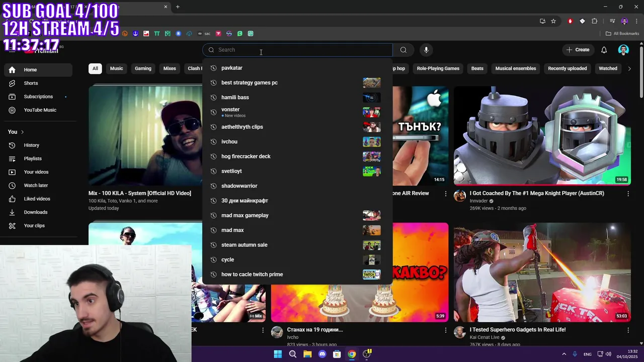This screenshot has height=362, width=644.
Task: Select the 'svetlioyt' suggestion
Action: pyautogui.click(x=297, y=171)
